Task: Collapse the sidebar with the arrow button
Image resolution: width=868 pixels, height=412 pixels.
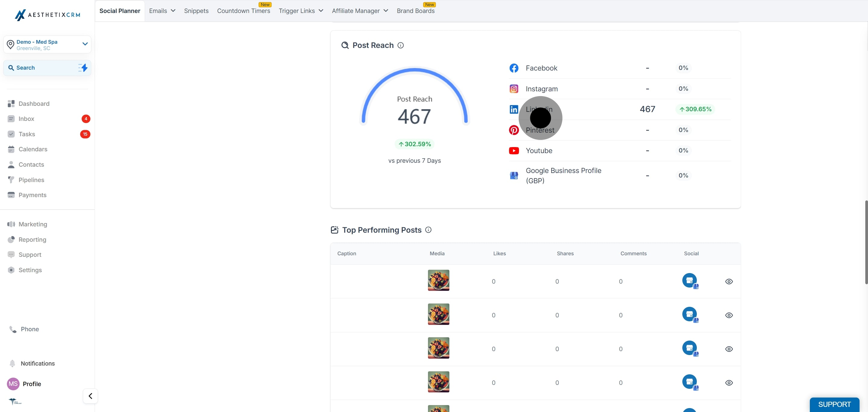Action: [x=90, y=396]
